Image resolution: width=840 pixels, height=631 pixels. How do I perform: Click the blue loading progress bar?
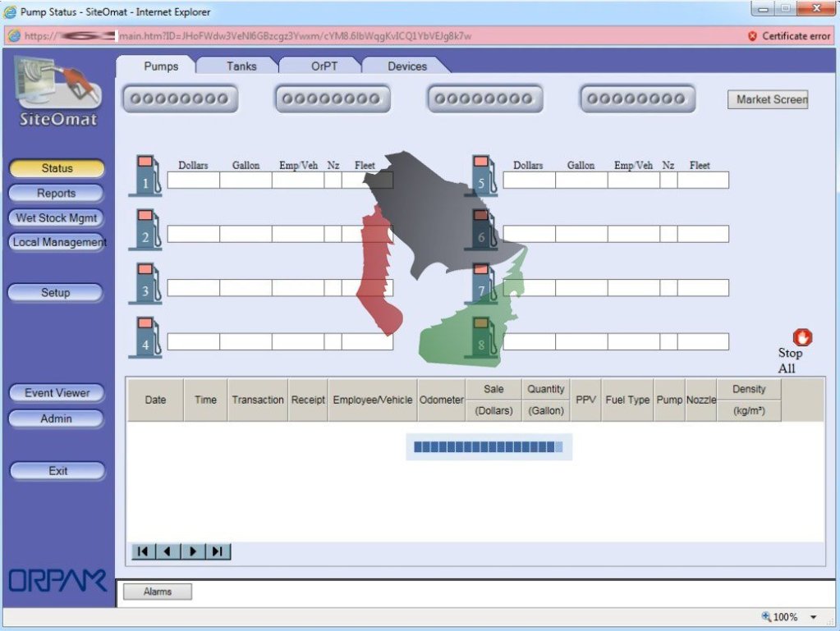(x=488, y=446)
